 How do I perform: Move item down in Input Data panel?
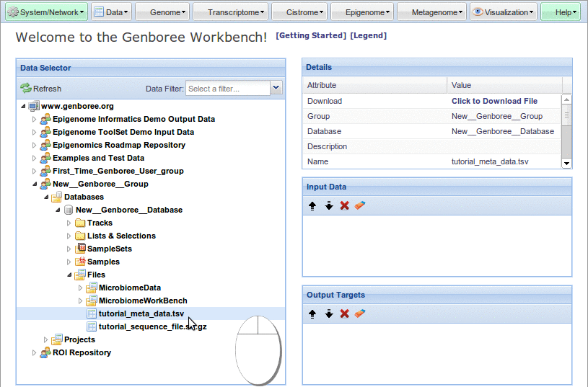tap(328, 205)
